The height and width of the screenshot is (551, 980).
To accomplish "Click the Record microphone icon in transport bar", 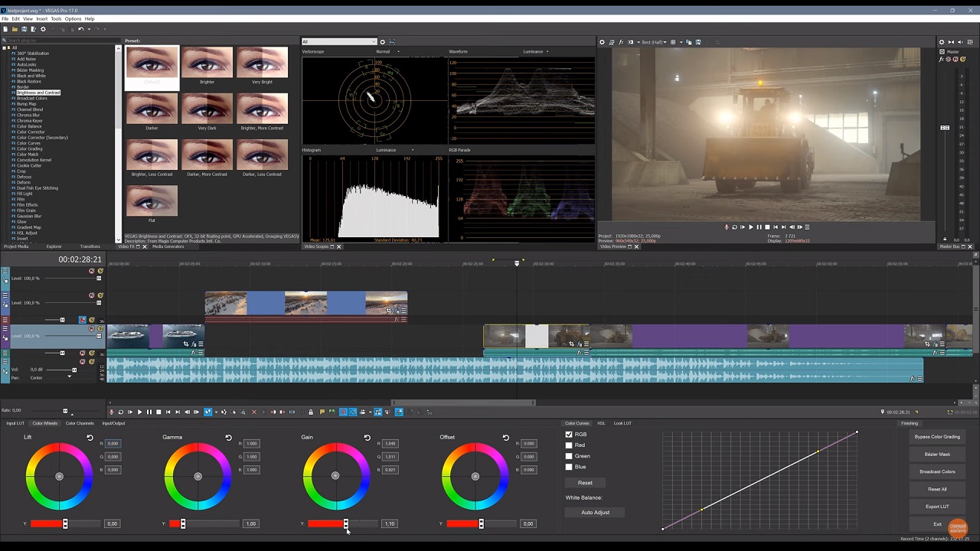I will [x=111, y=412].
